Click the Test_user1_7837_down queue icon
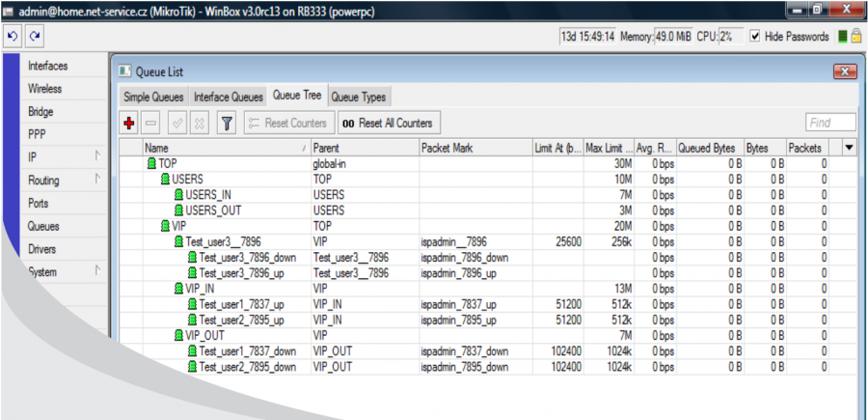 pos(192,351)
